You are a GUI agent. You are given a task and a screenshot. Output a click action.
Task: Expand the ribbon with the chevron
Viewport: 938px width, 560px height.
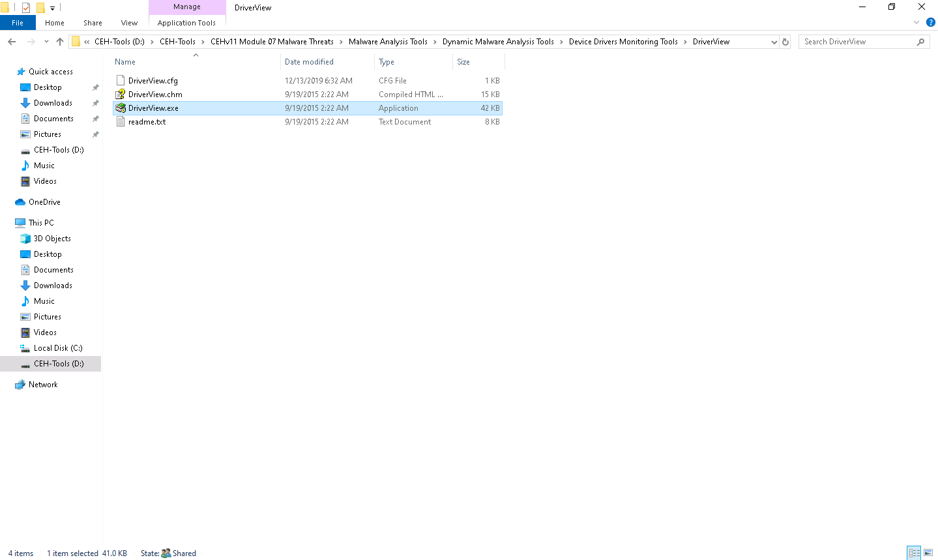click(x=916, y=22)
